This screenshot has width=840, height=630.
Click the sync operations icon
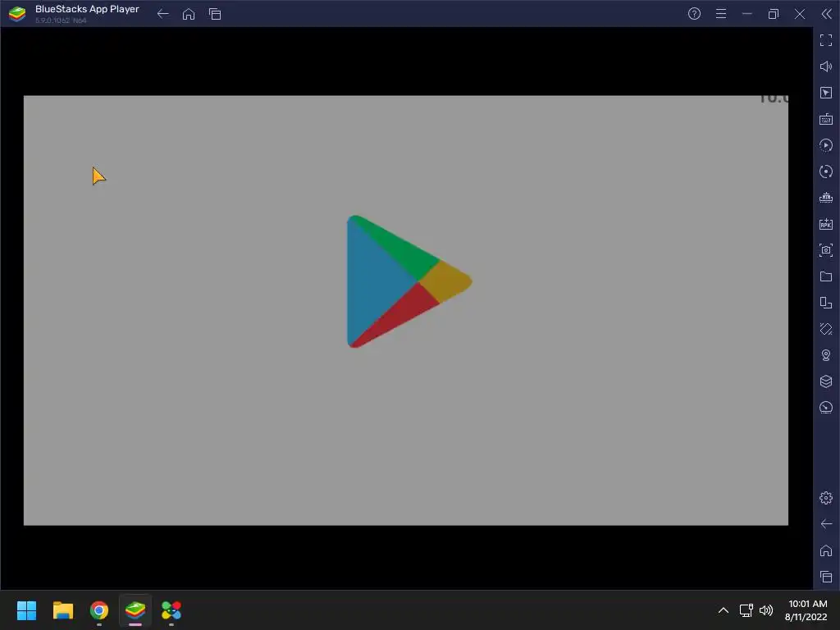pos(826,171)
